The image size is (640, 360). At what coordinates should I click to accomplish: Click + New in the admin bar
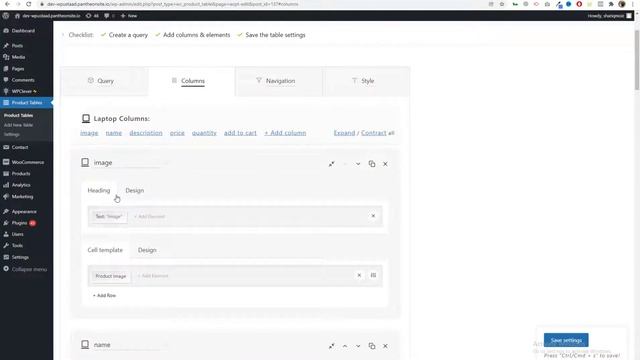click(x=129, y=16)
